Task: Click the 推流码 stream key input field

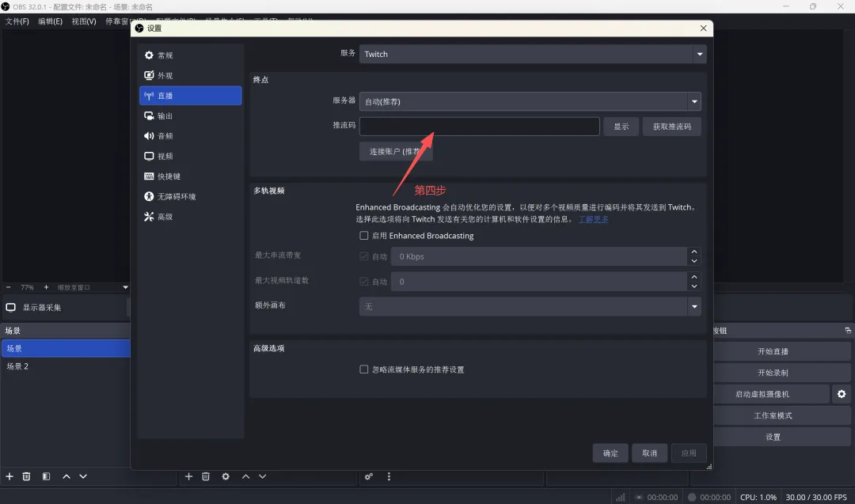Action: [x=479, y=127]
